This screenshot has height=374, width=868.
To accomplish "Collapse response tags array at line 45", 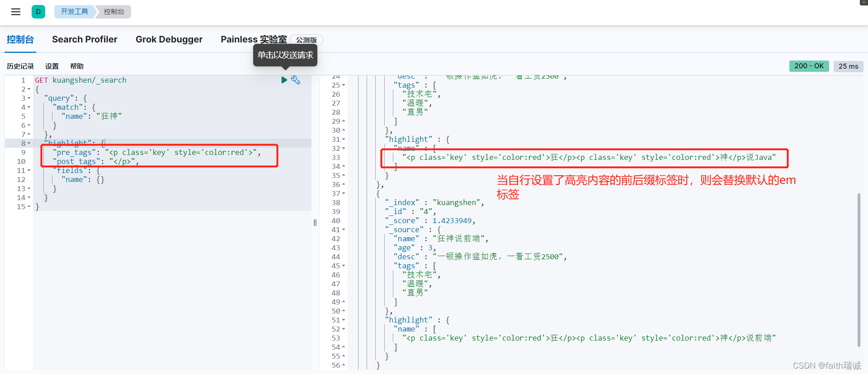I will 344,266.
